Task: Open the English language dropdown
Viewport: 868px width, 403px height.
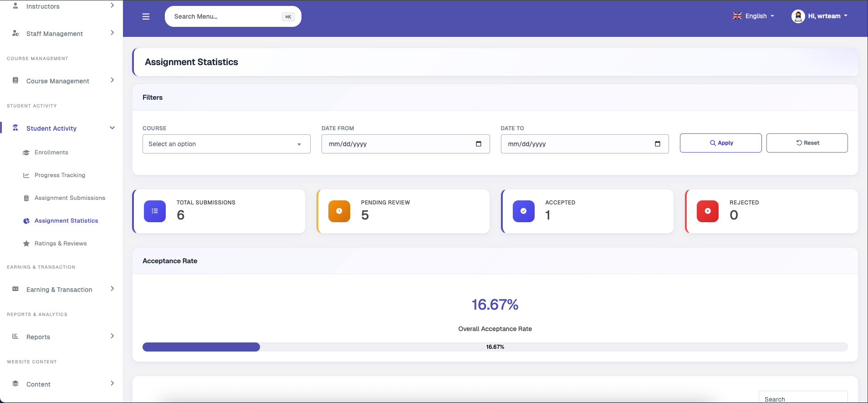Action: pos(754,16)
